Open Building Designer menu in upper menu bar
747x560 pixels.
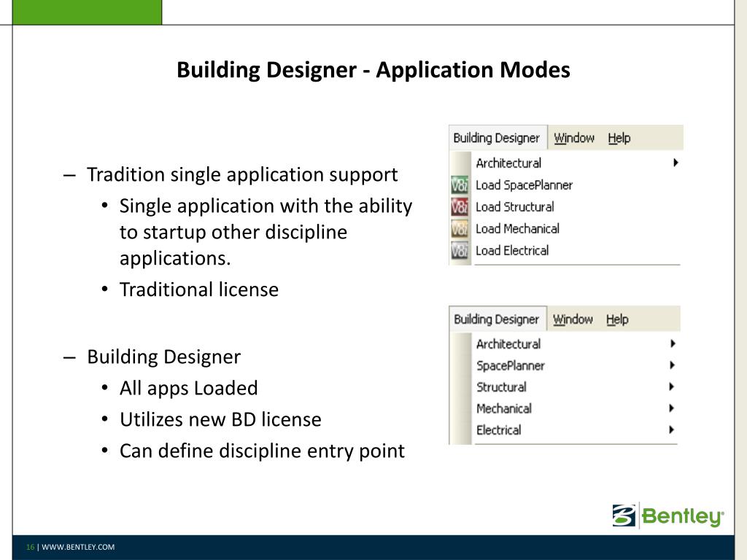(496, 138)
